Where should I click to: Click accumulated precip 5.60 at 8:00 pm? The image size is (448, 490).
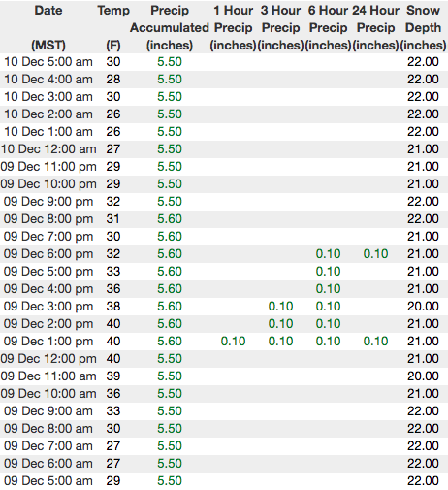[170, 219]
